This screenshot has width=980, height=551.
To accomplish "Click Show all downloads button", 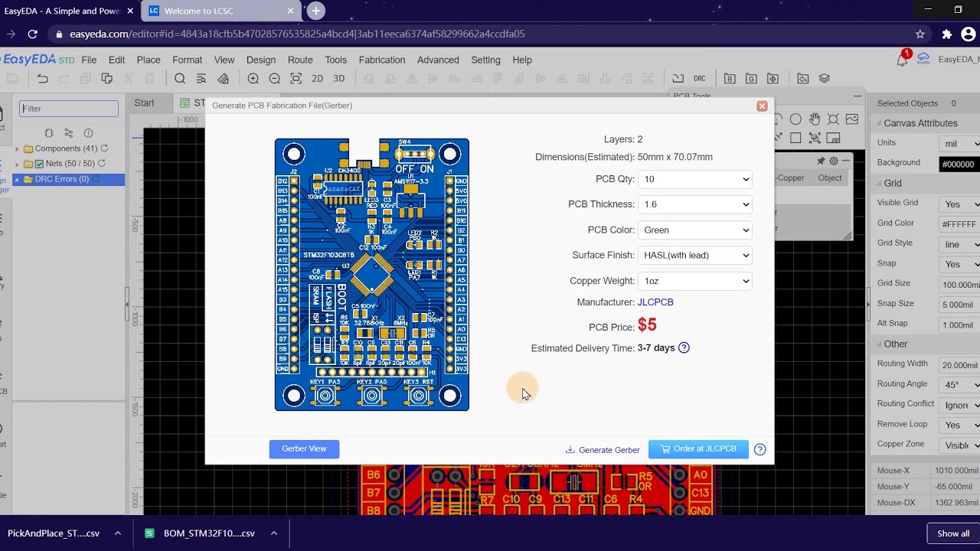I will 953,533.
